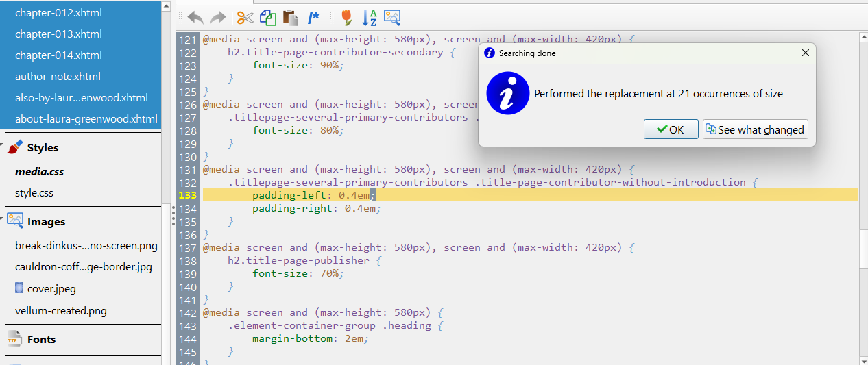Sort rules with the A-Z sort icon

pos(370,18)
